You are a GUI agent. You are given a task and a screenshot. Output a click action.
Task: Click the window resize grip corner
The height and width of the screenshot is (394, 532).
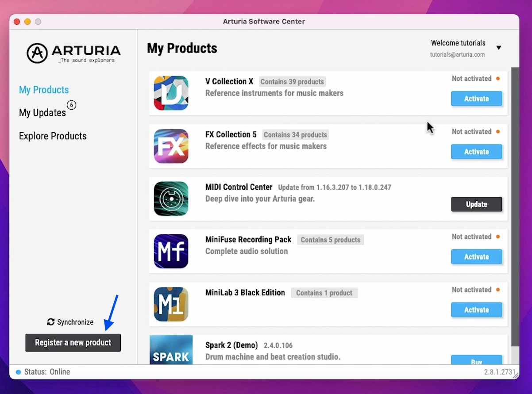(x=515, y=375)
